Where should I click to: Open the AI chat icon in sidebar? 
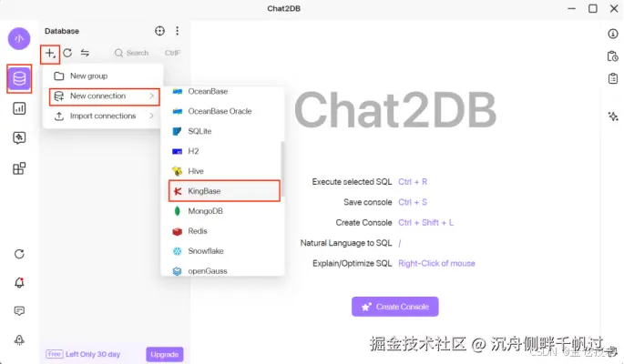[19, 138]
